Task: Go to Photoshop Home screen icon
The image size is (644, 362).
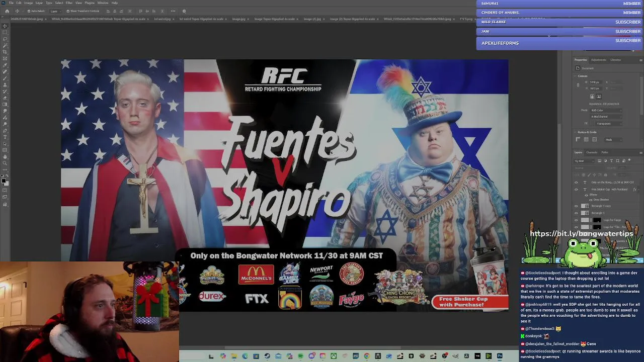Action: (7, 11)
